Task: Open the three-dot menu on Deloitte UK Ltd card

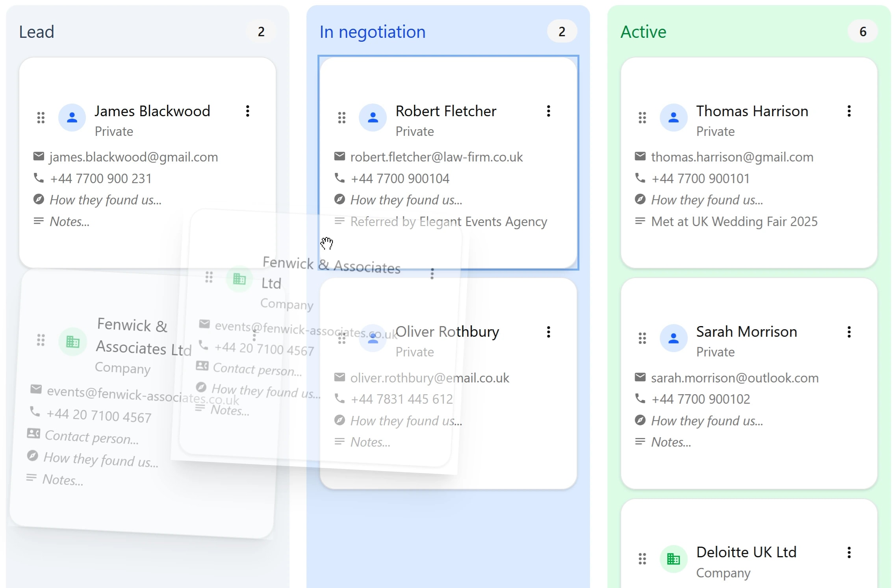Action: 849,553
